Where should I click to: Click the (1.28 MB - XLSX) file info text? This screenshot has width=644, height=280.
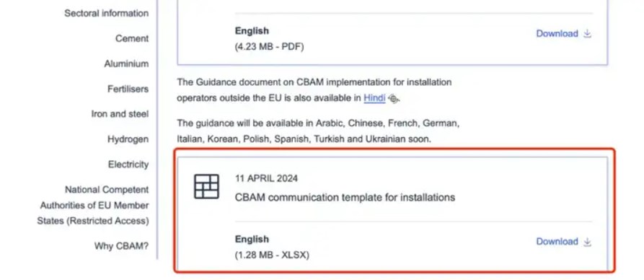point(272,255)
